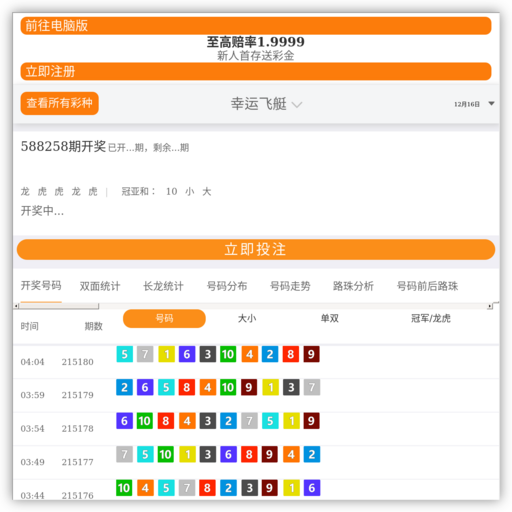Image resolution: width=512 pixels, height=512 pixels.
Task: Open 查看所有彩种 list
Action: [59, 103]
